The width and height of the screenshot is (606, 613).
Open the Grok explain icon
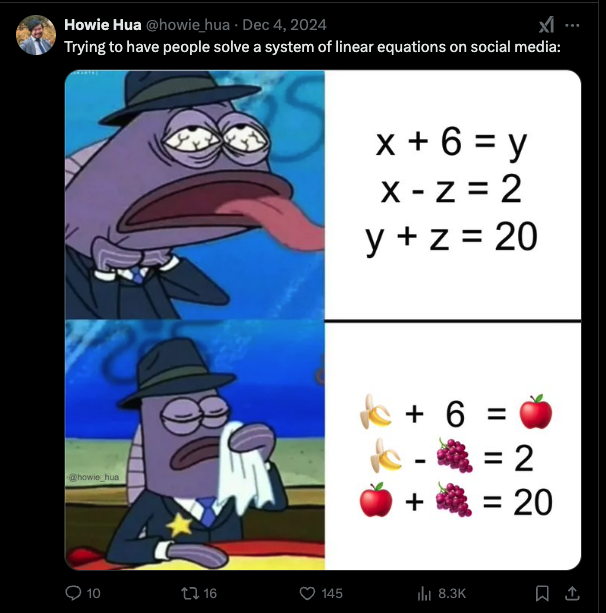[x=546, y=25]
